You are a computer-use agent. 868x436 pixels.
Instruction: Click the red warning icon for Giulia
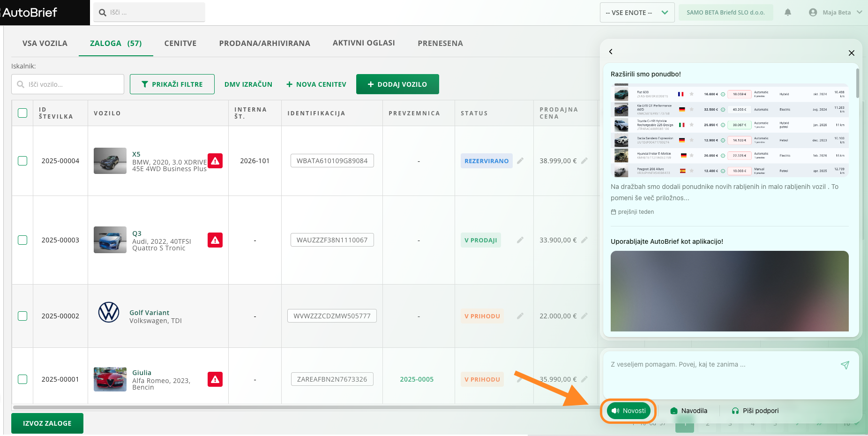pyautogui.click(x=215, y=379)
